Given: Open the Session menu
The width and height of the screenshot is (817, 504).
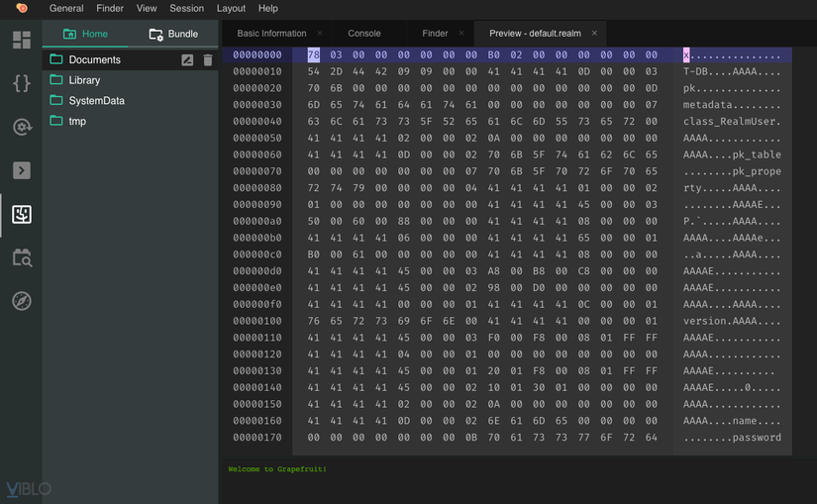Looking at the screenshot, I should point(186,9).
